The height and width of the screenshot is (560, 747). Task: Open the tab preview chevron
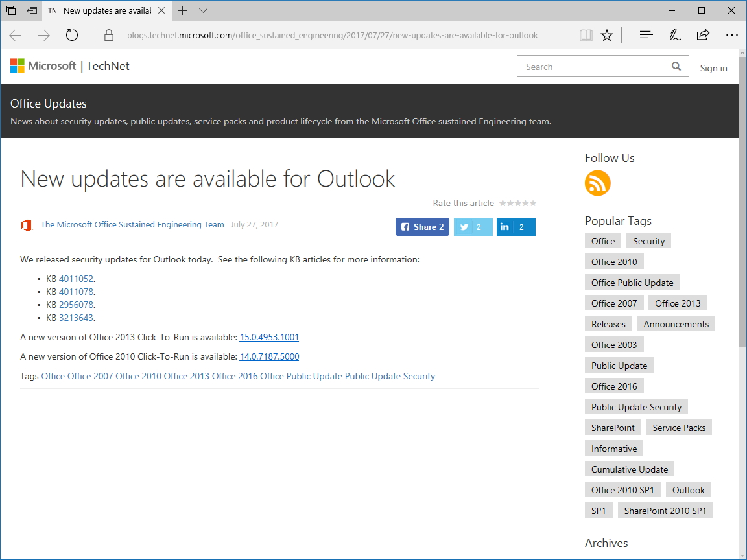(x=203, y=11)
